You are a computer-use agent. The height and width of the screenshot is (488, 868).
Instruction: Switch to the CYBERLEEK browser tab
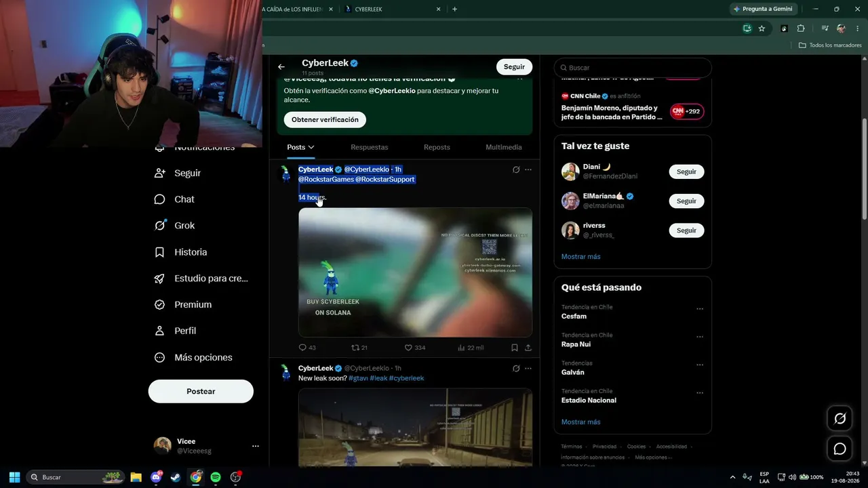point(393,9)
